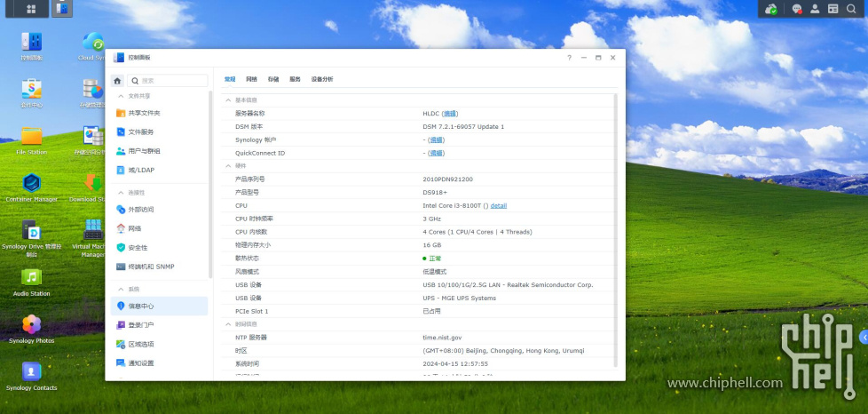868x414 pixels.
Task: Open 外部访问 in the sidebar
Action: (160, 210)
